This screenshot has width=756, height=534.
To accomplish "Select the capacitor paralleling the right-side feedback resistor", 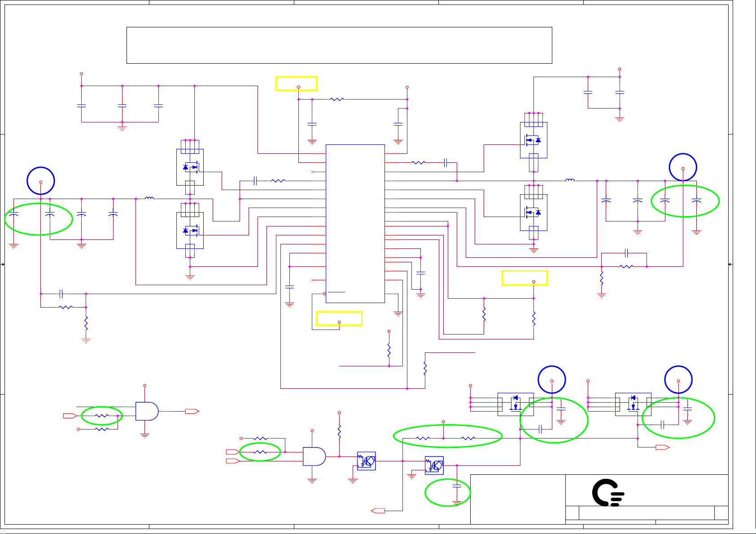I will coord(627,253).
